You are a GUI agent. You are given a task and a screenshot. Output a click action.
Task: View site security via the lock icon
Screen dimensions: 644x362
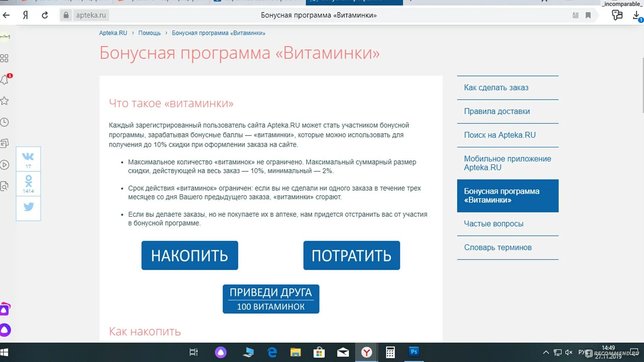point(66,15)
